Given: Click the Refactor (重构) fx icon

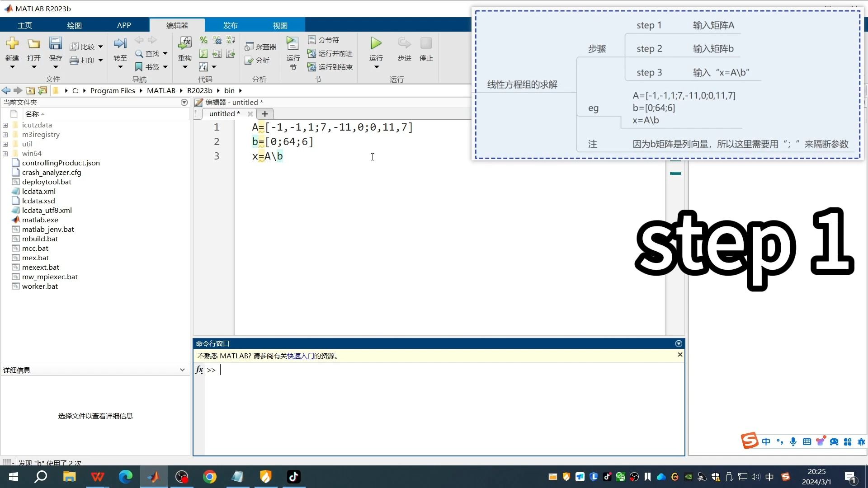Looking at the screenshot, I should [x=184, y=43].
